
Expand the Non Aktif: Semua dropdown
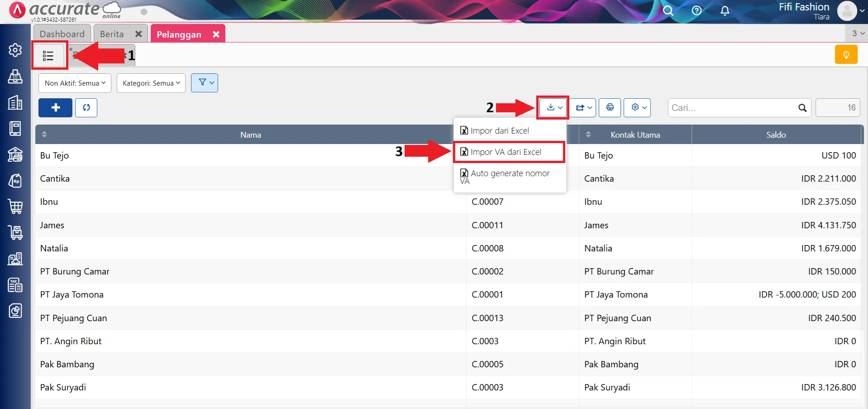pos(75,83)
